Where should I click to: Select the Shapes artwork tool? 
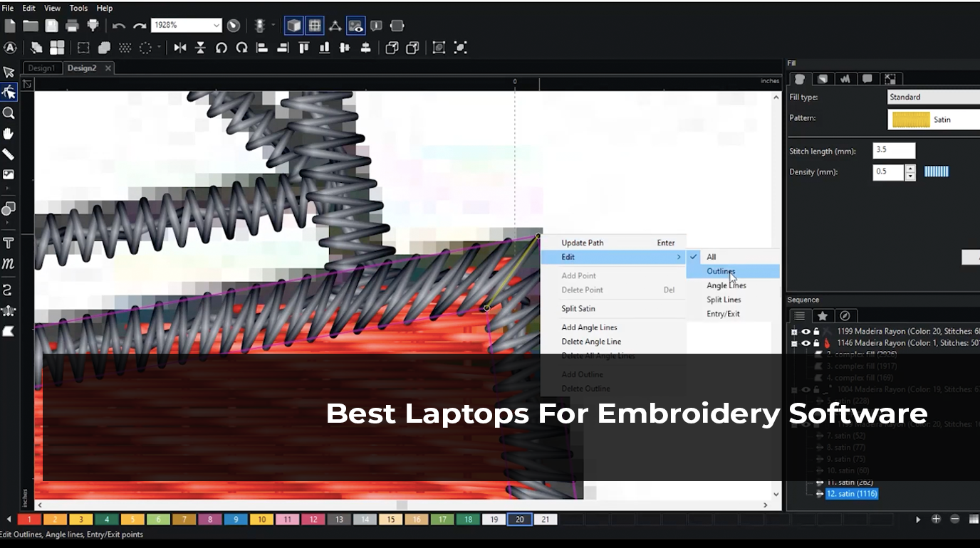pos(9,209)
